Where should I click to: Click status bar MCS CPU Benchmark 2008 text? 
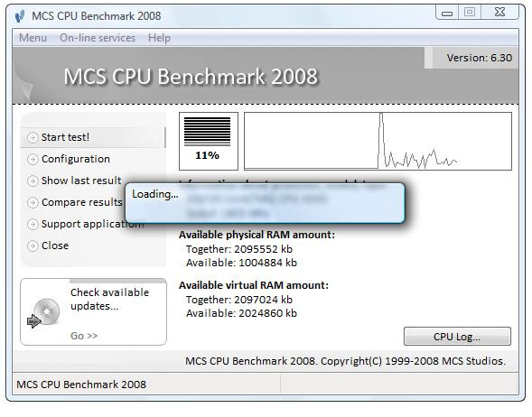81,385
